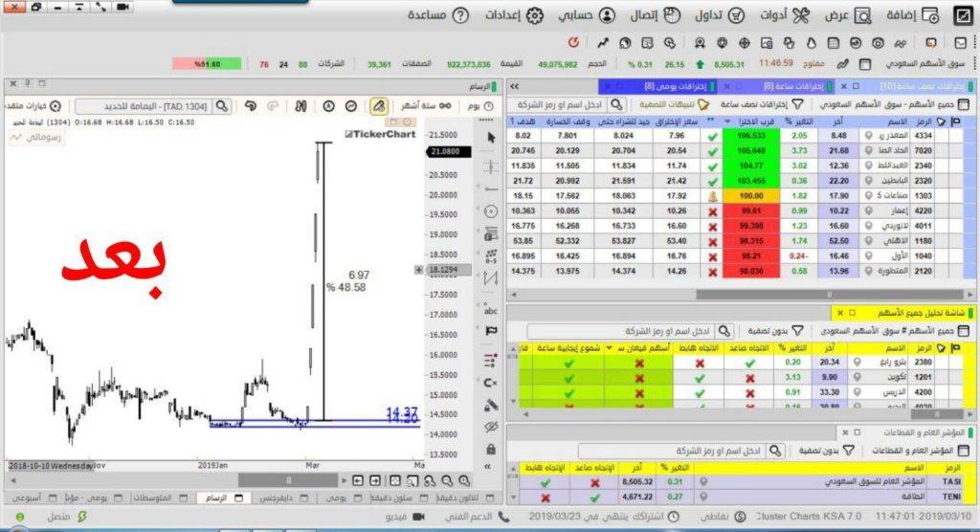Search the symbol with chart magnifier icon
This screenshot has width=980, height=532.
(x=222, y=106)
